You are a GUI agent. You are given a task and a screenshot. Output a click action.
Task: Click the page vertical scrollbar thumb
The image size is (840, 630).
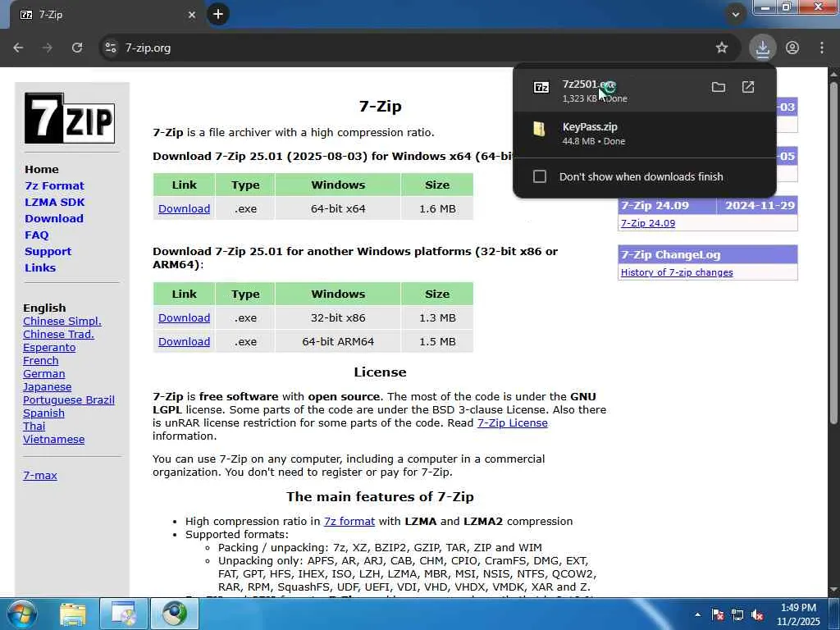[833, 252]
